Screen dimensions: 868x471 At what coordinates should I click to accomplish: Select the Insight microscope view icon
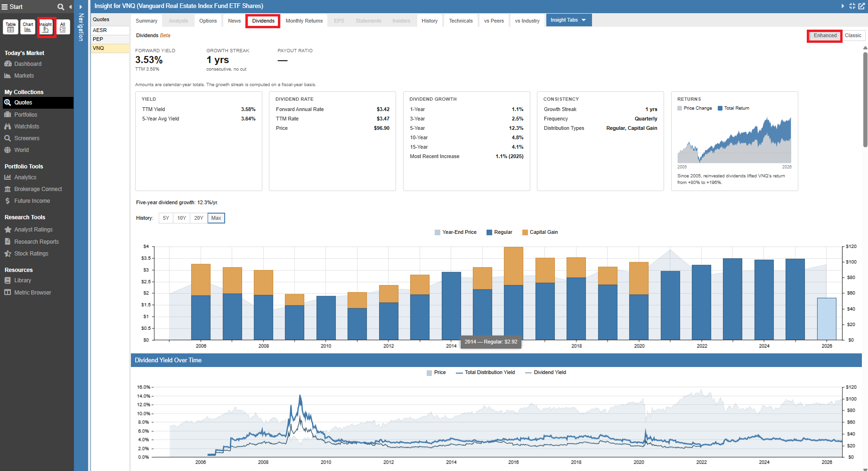[x=46, y=27]
